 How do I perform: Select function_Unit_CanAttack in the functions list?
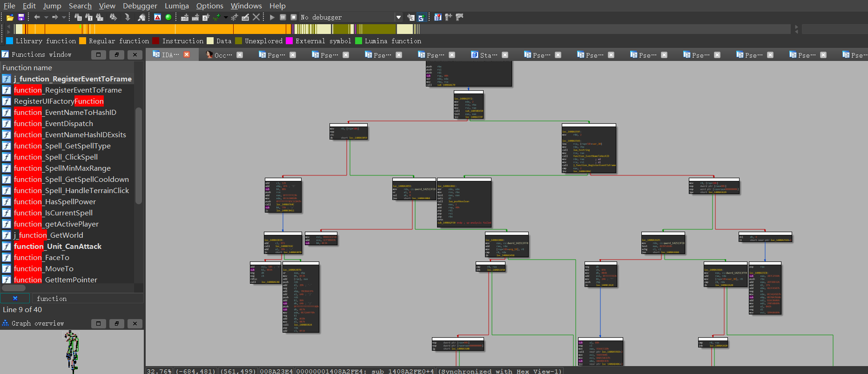tap(68, 247)
